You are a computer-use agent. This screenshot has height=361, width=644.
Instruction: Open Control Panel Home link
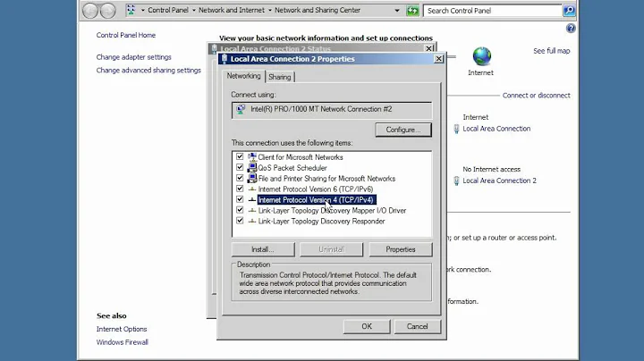(126, 35)
